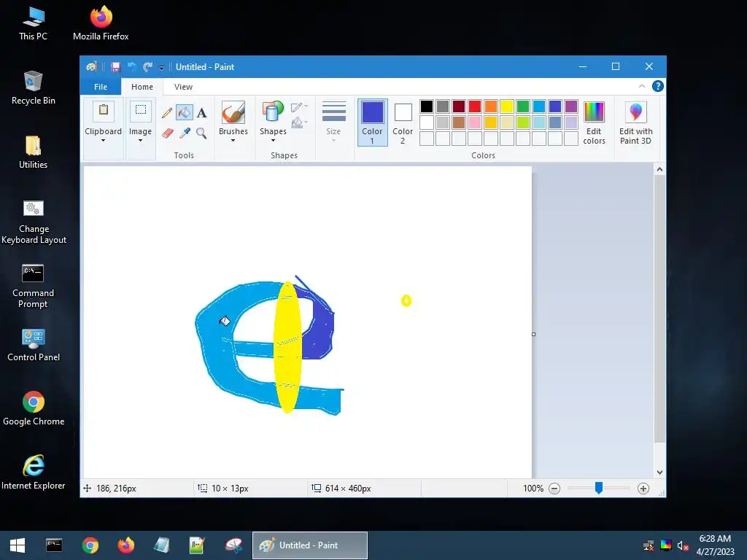Click the zoom in plus button

pyautogui.click(x=643, y=489)
